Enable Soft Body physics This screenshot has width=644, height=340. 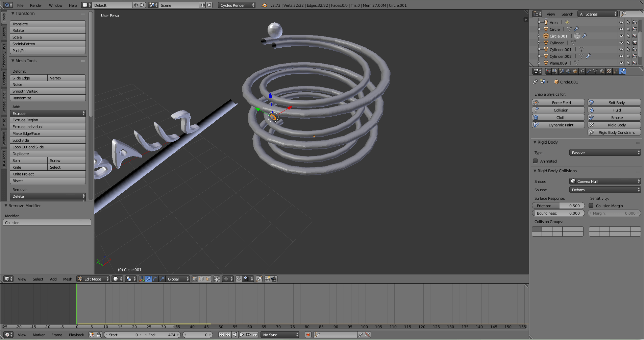(614, 102)
